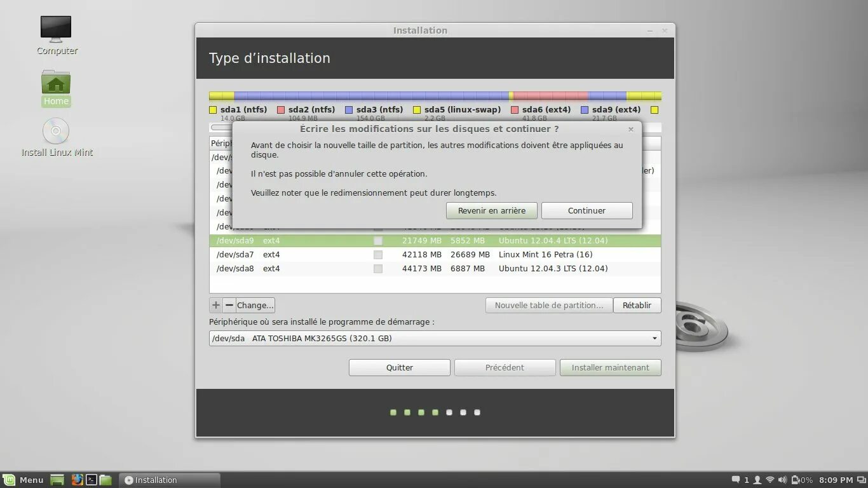Open the sound volume tray icon
This screenshot has width=868, height=488.
point(782,480)
